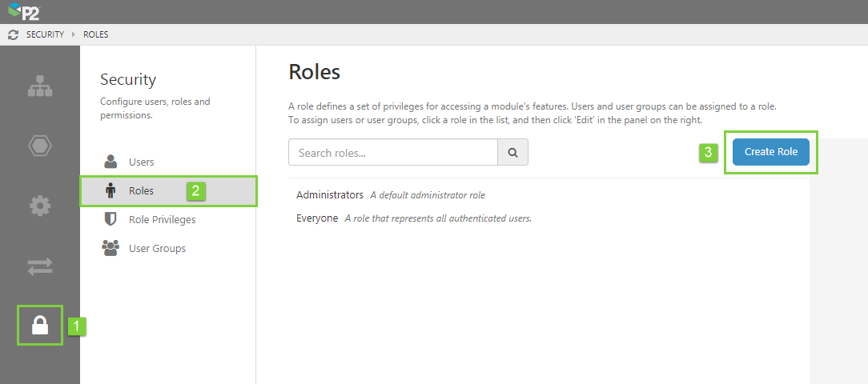Select the Everyone role in the list
The width and height of the screenshot is (868, 384).
[x=317, y=218]
